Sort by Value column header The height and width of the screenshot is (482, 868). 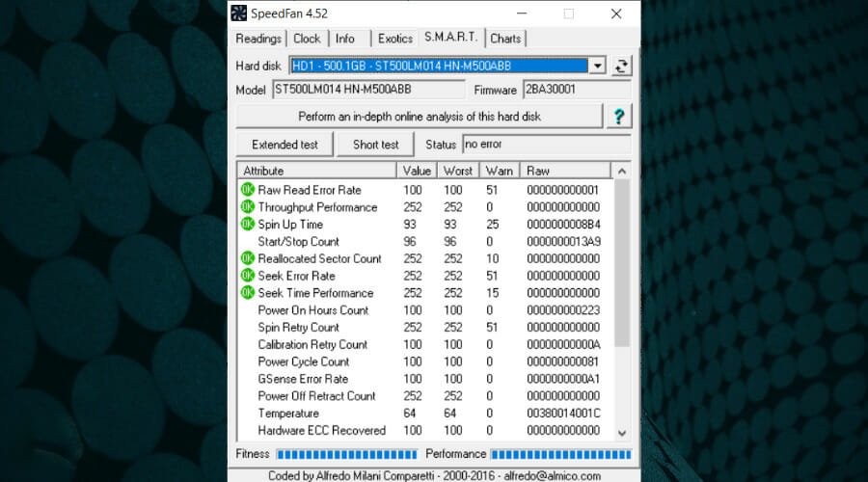(417, 171)
